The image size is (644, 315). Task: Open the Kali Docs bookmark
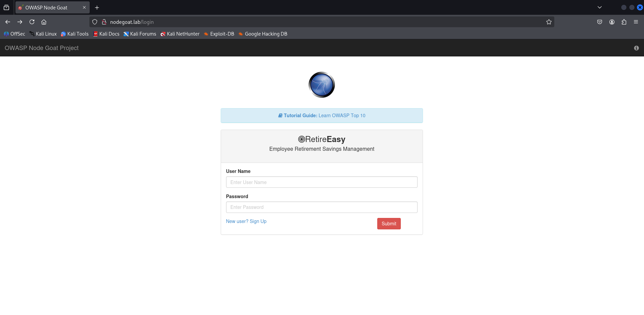106,34
